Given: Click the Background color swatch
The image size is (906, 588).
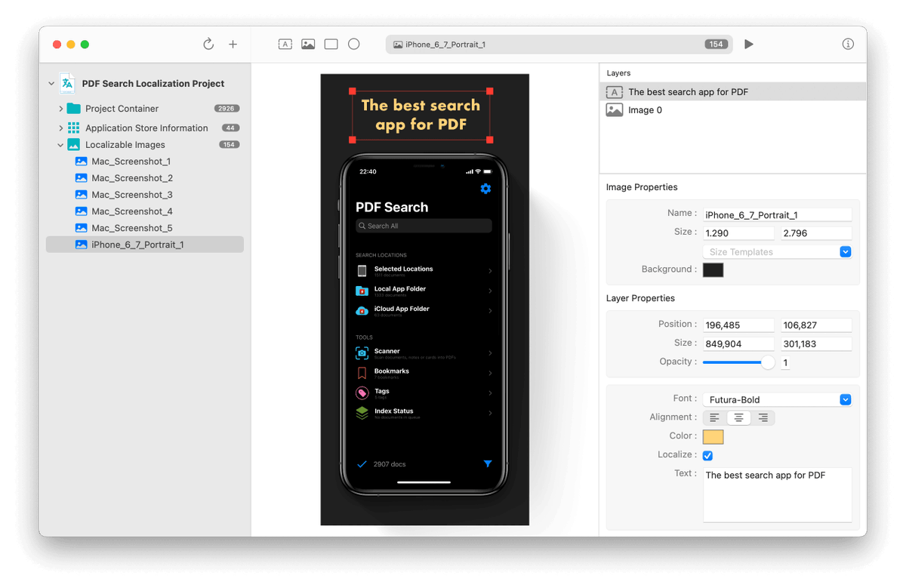Looking at the screenshot, I should tap(713, 269).
